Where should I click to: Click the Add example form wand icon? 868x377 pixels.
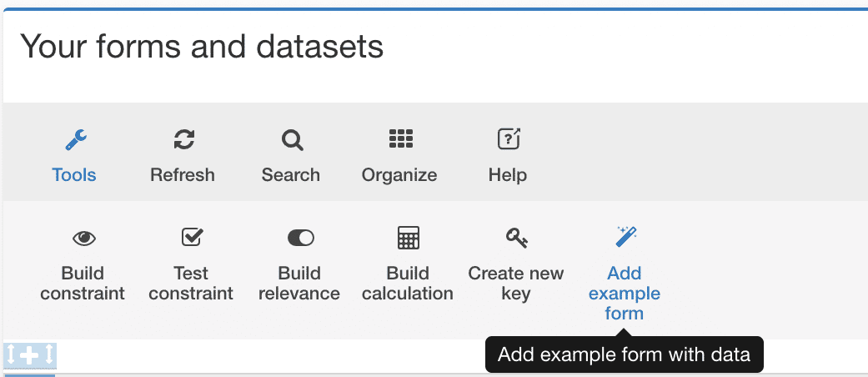tap(625, 237)
